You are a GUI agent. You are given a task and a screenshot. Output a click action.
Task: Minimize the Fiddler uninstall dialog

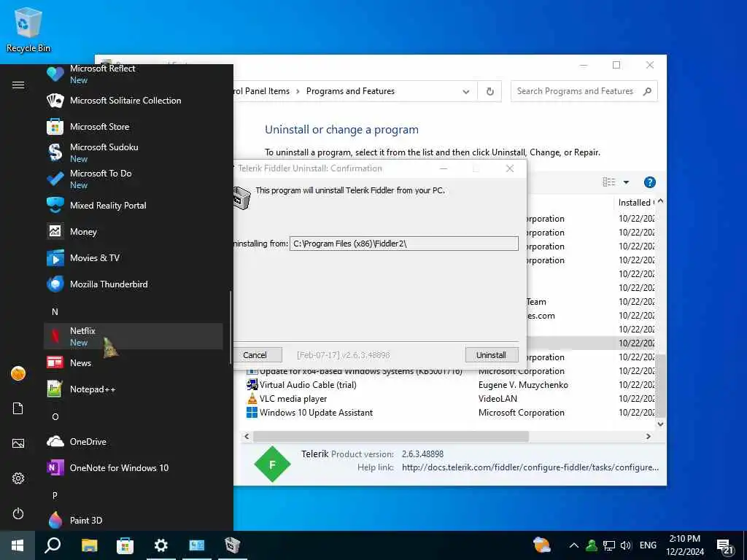[444, 168]
